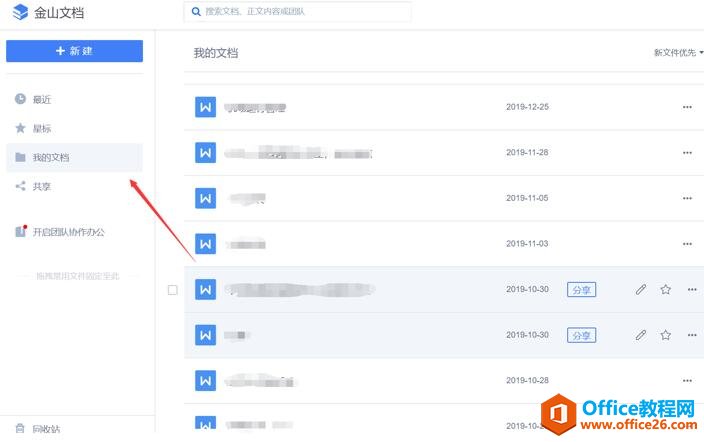The height and width of the screenshot is (442, 704).
Task: Click the clock icon beside 最近
Action: (20, 99)
